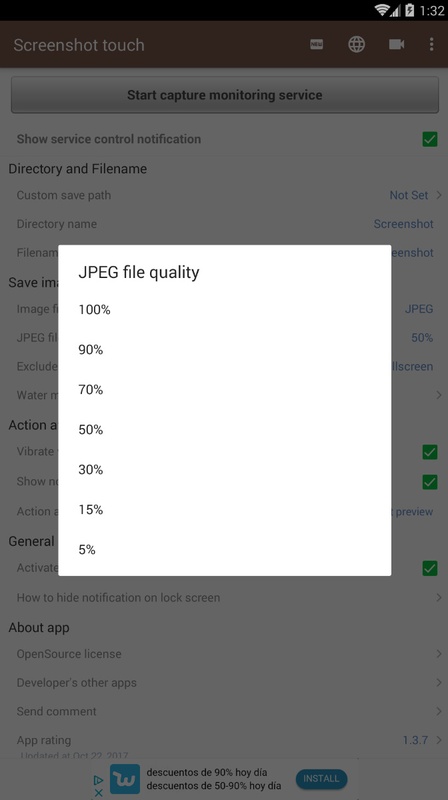Expand OpenSource license chevron
448x800 pixels.
pyautogui.click(x=439, y=654)
